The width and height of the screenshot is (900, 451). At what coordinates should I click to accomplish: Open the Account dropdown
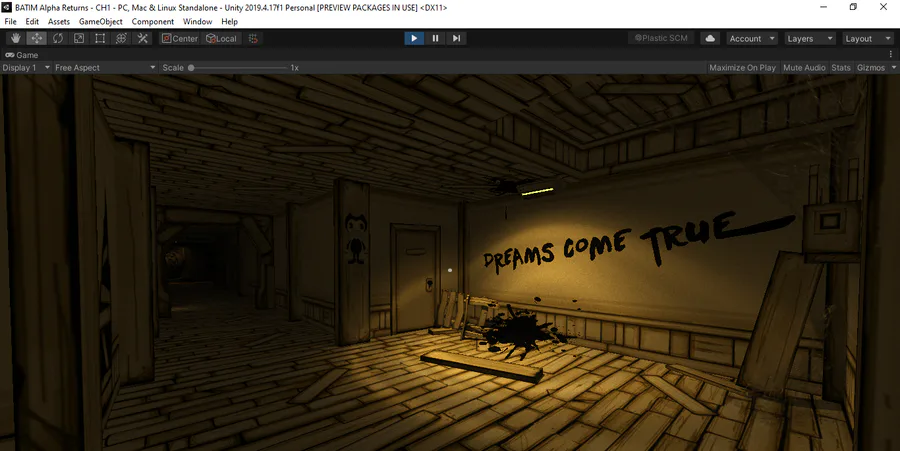(752, 38)
